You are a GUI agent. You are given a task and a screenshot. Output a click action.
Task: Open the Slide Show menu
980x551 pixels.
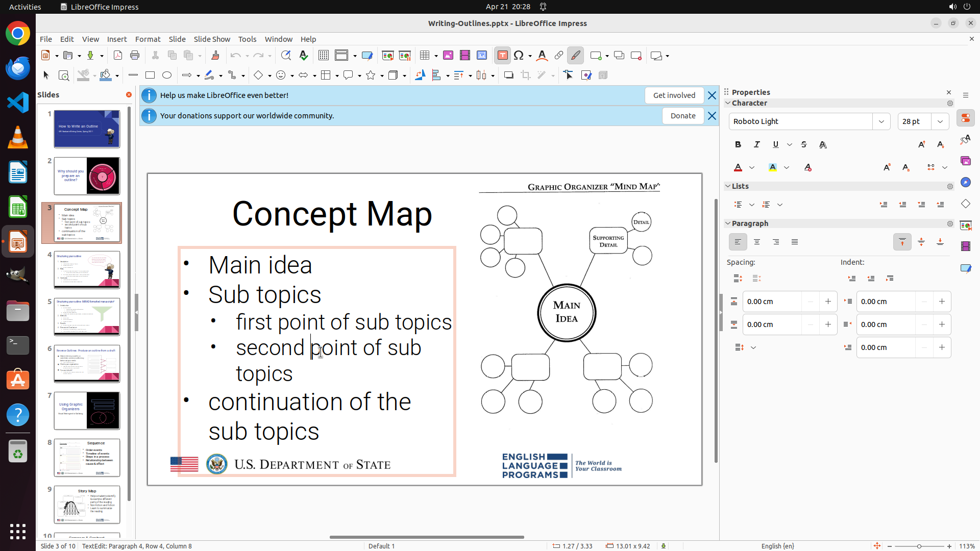pyautogui.click(x=212, y=39)
